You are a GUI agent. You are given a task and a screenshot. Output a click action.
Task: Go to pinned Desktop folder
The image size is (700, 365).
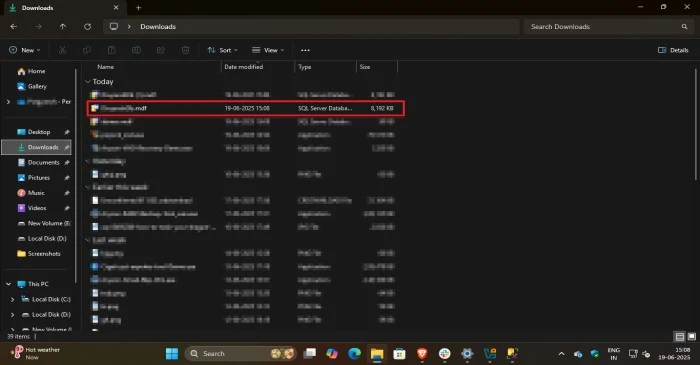tap(39, 132)
